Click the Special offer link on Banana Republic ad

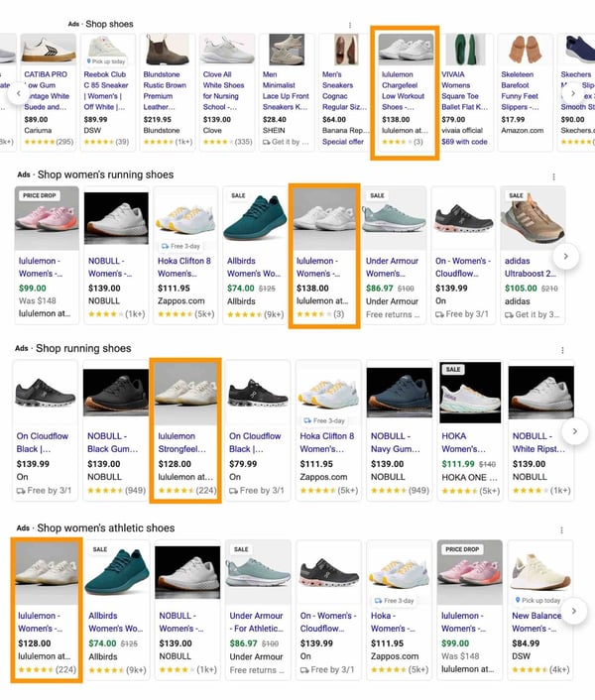(343, 142)
